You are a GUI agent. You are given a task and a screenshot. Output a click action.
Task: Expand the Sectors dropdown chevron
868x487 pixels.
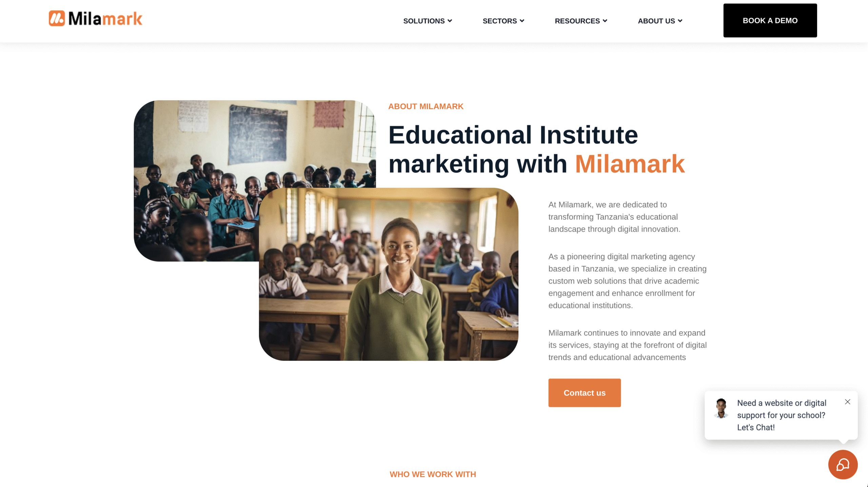(522, 21)
